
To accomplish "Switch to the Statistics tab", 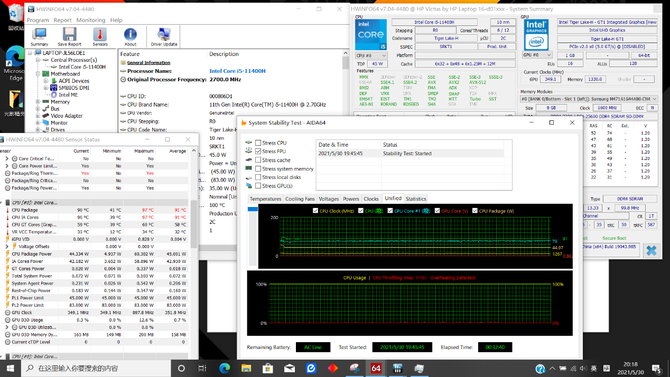I will click(x=416, y=199).
